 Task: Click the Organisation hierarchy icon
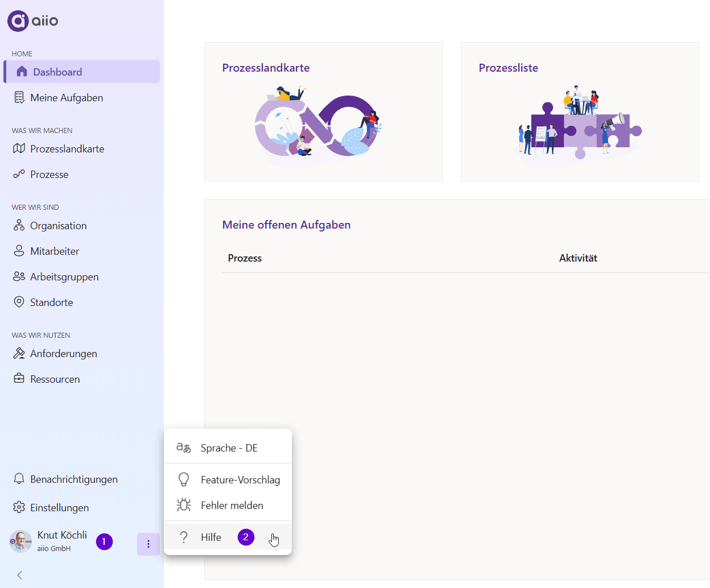click(x=19, y=225)
